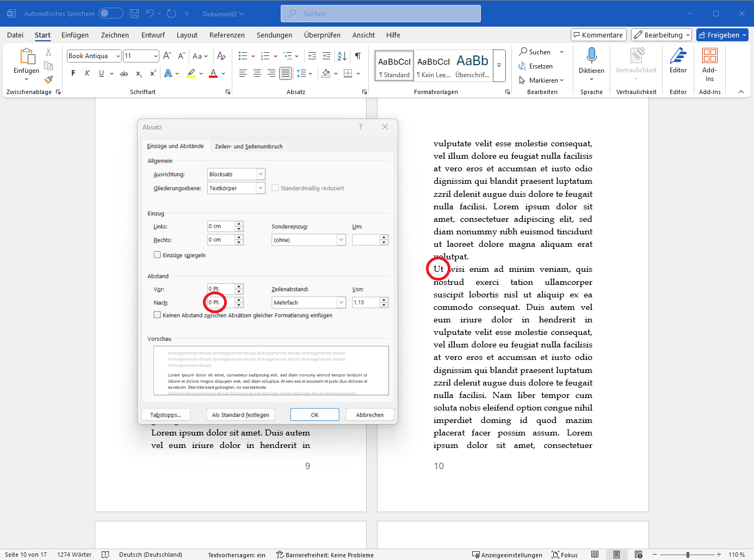The image size is (754, 560).
Task: Switch to Zeilen- und Seitenumbruch tab
Action: [249, 146]
